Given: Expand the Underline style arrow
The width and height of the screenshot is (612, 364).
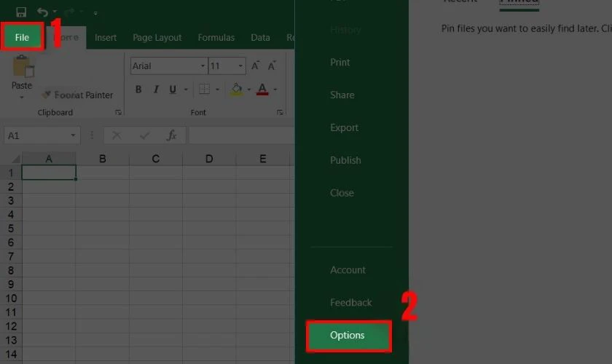Looking at the screenshot, I should [186, 90].
